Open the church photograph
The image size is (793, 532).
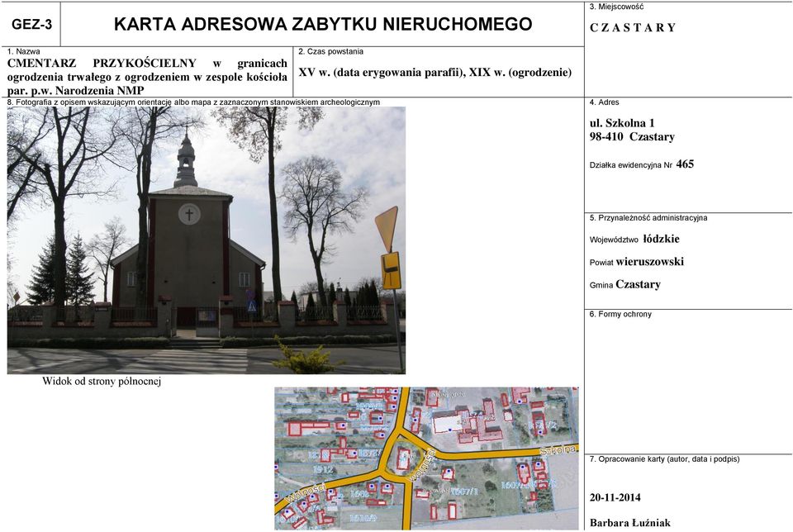pos(207,240)
